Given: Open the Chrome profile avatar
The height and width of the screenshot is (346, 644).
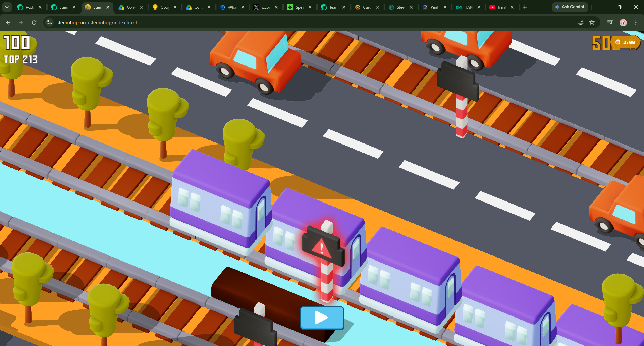Looking at the screenshot, I should coord(623,22).
